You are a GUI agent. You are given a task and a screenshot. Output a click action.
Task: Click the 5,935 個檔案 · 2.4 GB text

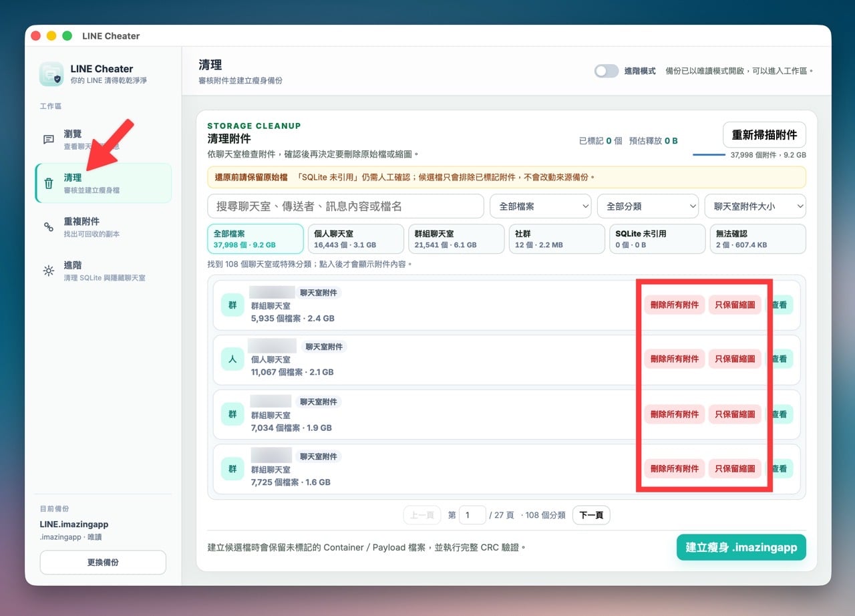pyautogui.click(x=293, y=319)
